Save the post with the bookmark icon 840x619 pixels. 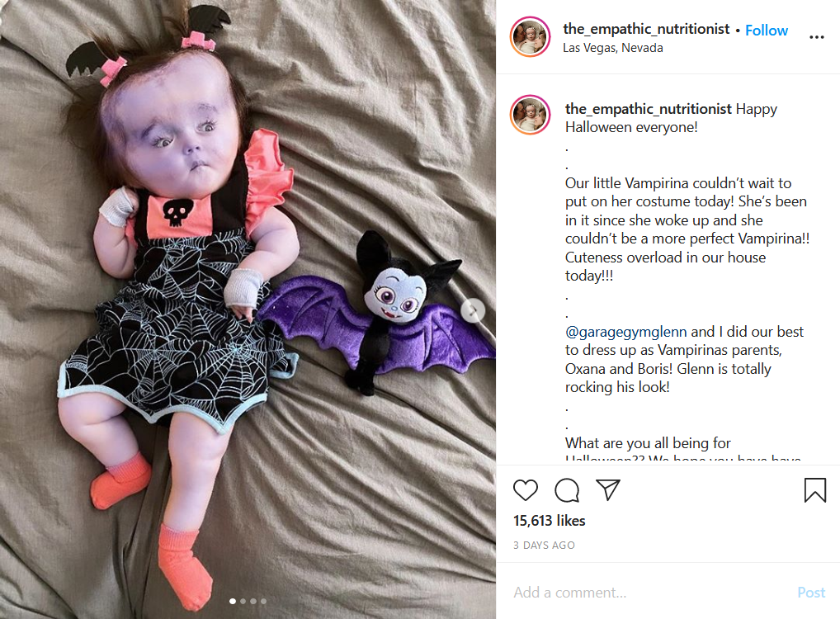814,490
